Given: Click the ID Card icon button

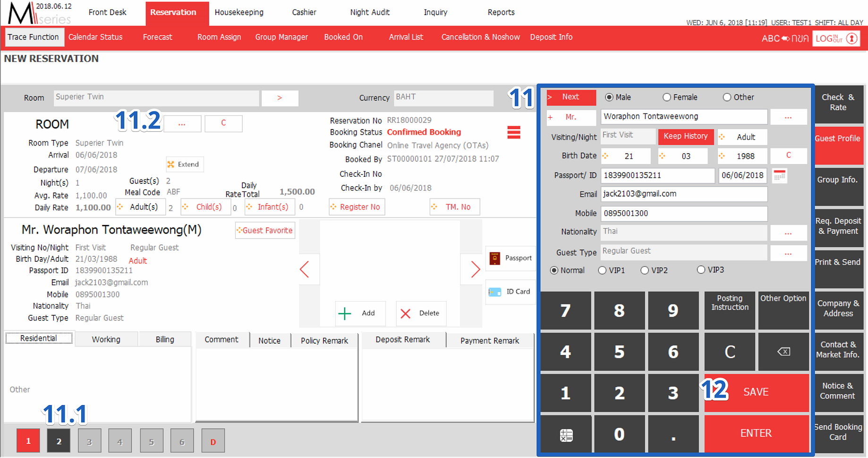Looking at the screenshot, I should pyautogui.click(x=511, y=292).
